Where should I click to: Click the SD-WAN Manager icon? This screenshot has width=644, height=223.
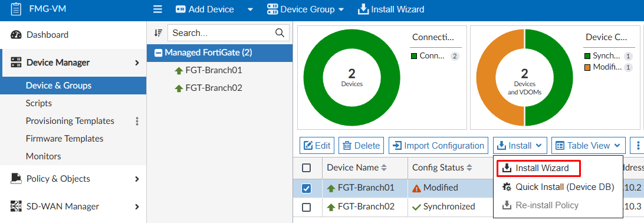(x=16, y=206)
